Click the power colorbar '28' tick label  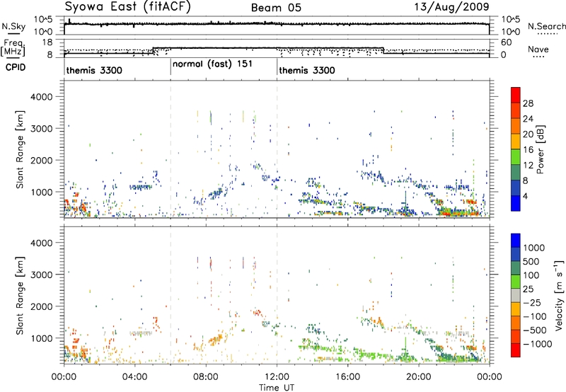point(528,103)
